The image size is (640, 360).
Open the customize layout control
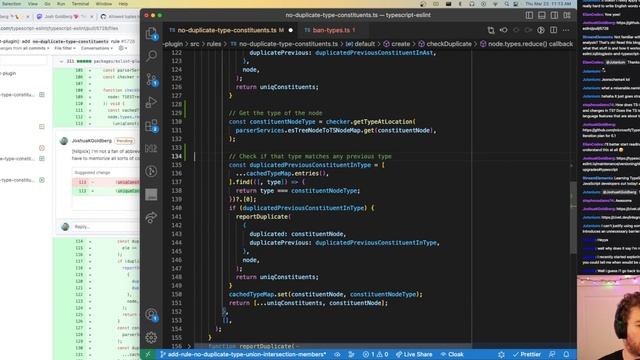(x=567, y=15)
